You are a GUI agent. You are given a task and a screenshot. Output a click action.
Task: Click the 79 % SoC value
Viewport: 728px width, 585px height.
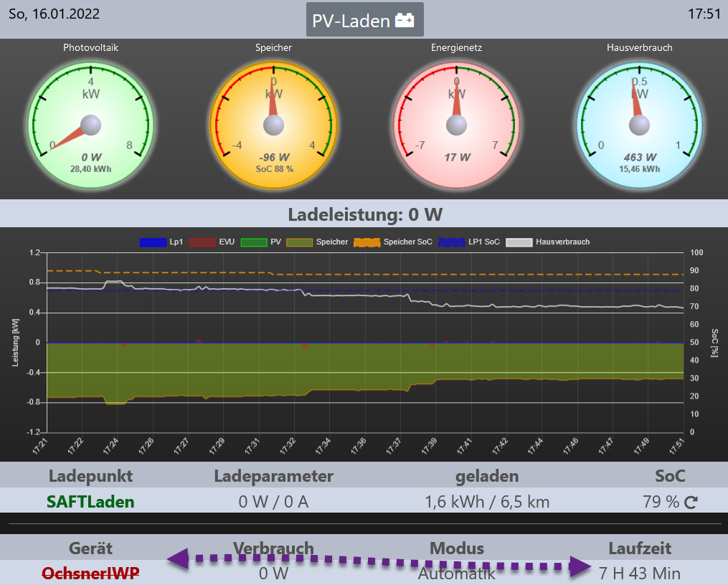pyautogui.click(x=661, y=501)
